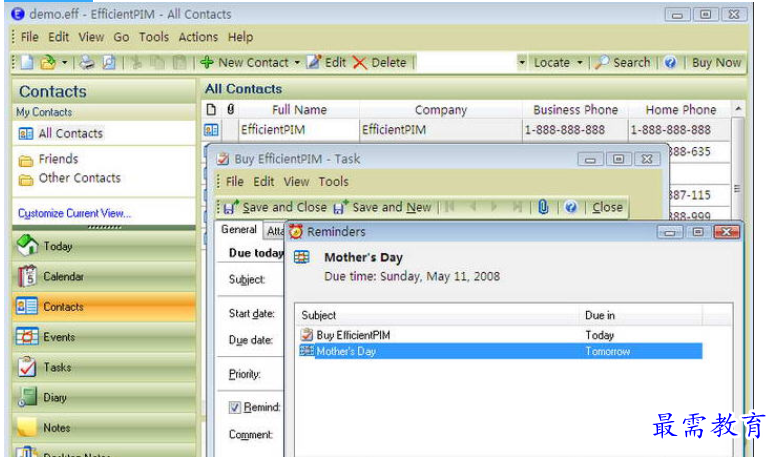Click the Delete contact button
Image resolution: width=774 pixels, height=457 pixels.
(x=380, y=63)
